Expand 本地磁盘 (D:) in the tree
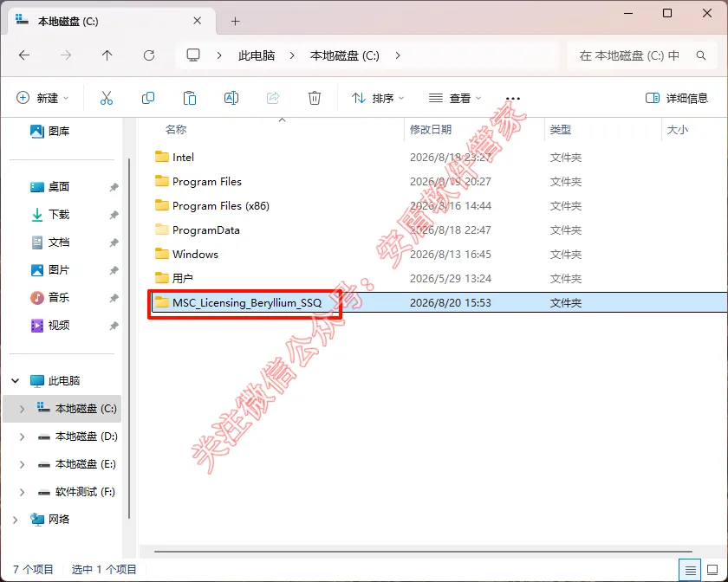728x582 pixels. pyautogui.click(x=22, y=436)
